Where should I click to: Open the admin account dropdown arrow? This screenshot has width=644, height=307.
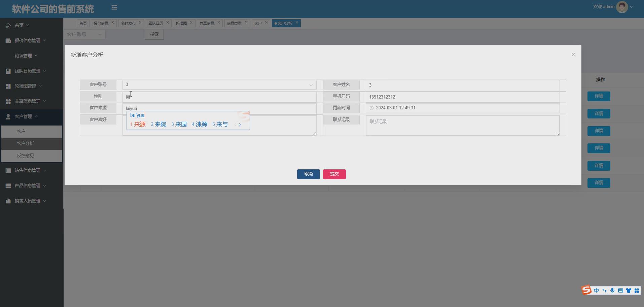point(632,7)
